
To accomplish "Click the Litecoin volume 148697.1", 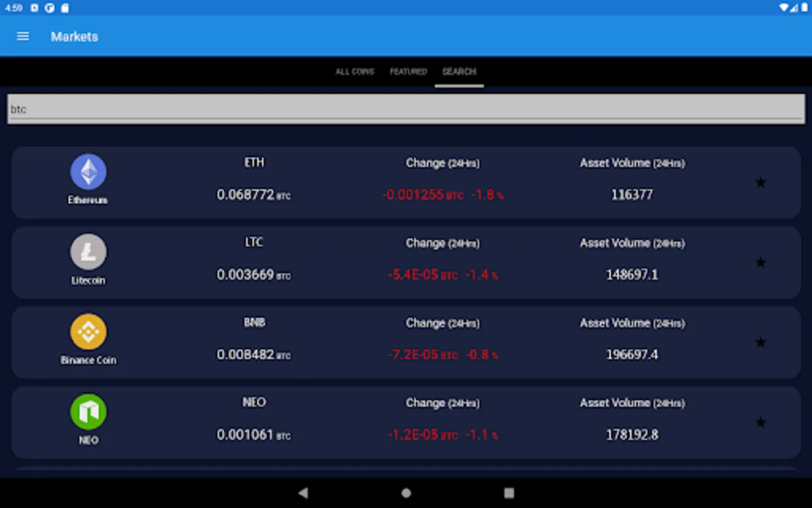I will point(632,275).
